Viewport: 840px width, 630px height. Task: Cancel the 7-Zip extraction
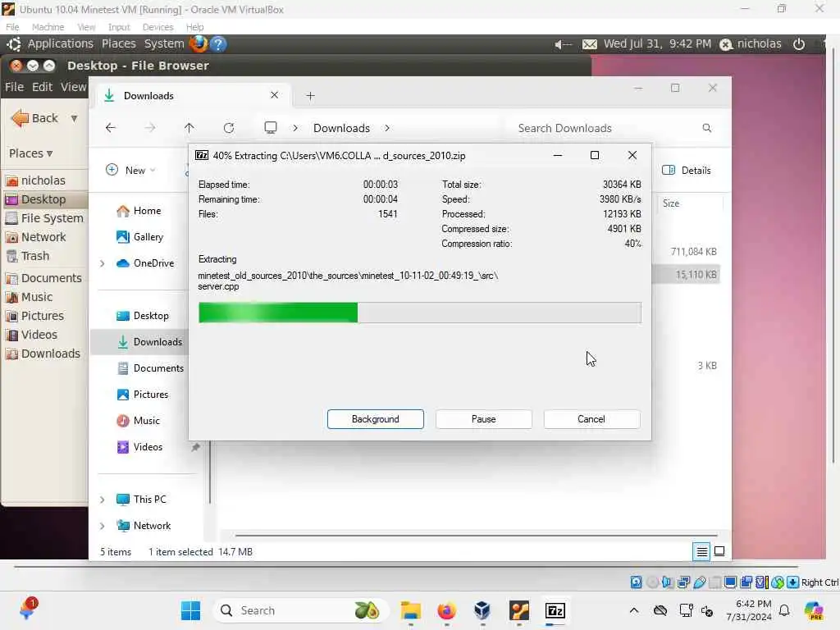591,419
